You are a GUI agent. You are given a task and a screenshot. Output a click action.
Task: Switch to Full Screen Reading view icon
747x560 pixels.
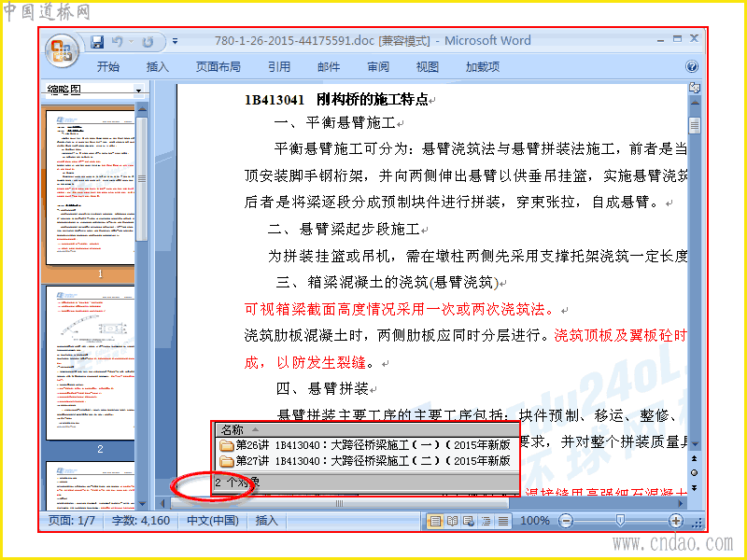tap(452, 521)
